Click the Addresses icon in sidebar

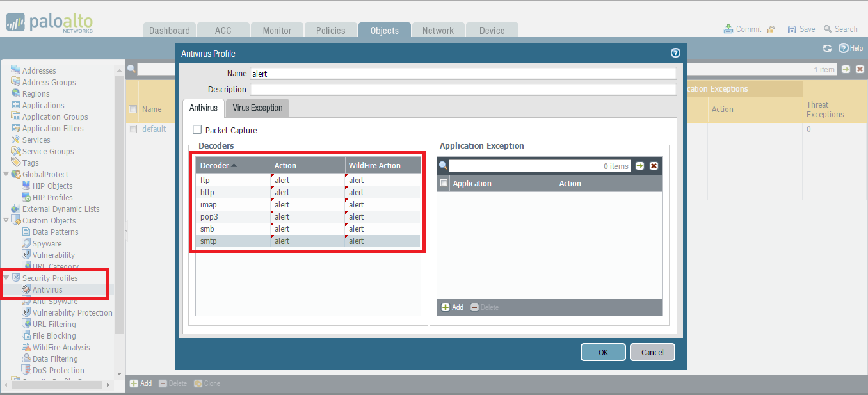pos(16,70)
